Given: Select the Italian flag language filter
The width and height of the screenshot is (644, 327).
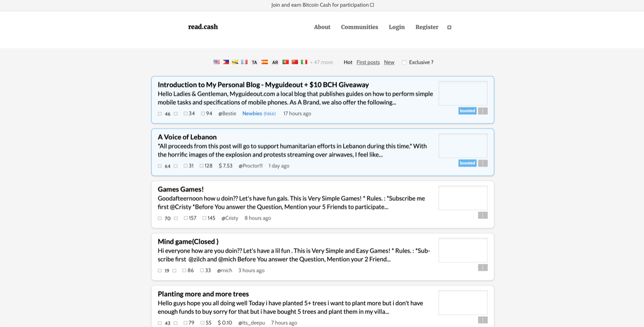Looking at the screenshot, I should [304, 62].
